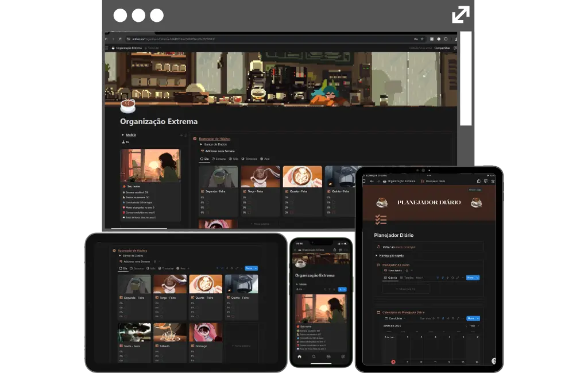Open the Notion sidebar hamburger menu
Screen dimensions: 588x373
[107, 48]
